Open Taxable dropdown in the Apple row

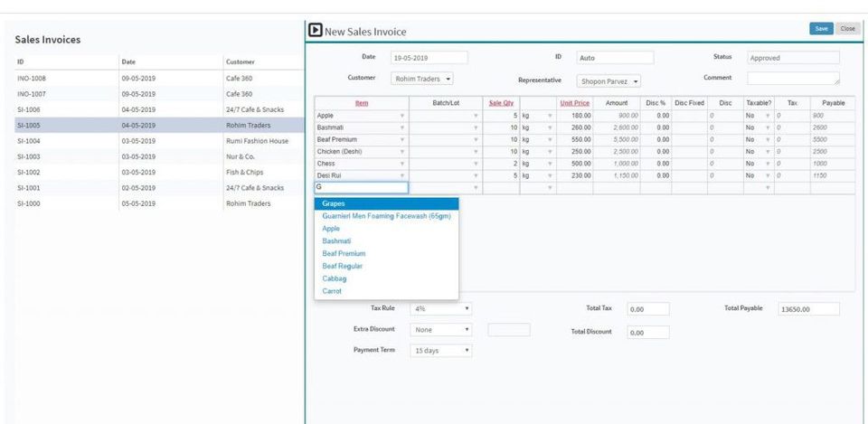point(768,116)
